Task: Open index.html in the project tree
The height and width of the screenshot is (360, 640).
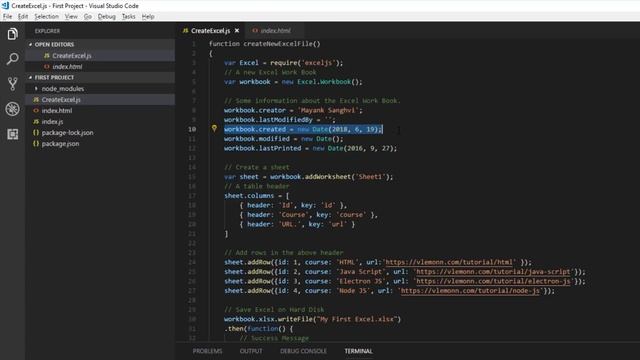Action: pyautogui.click(x=100, y=111)
